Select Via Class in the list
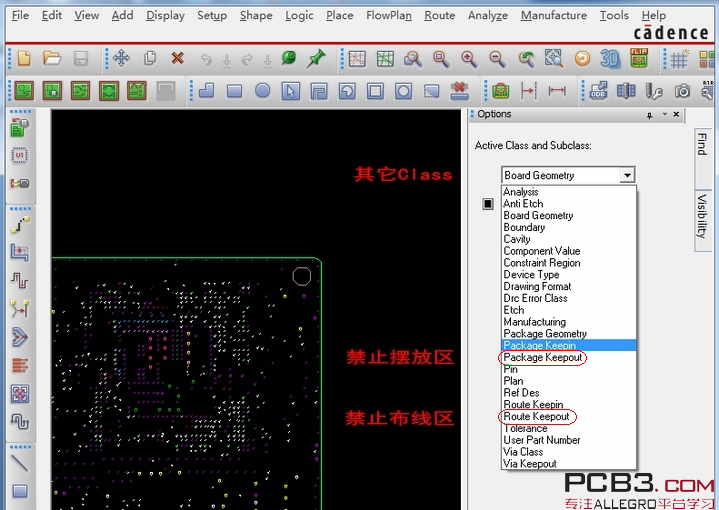This screenshot has height=510, width=719. click(x=569, y=452)
